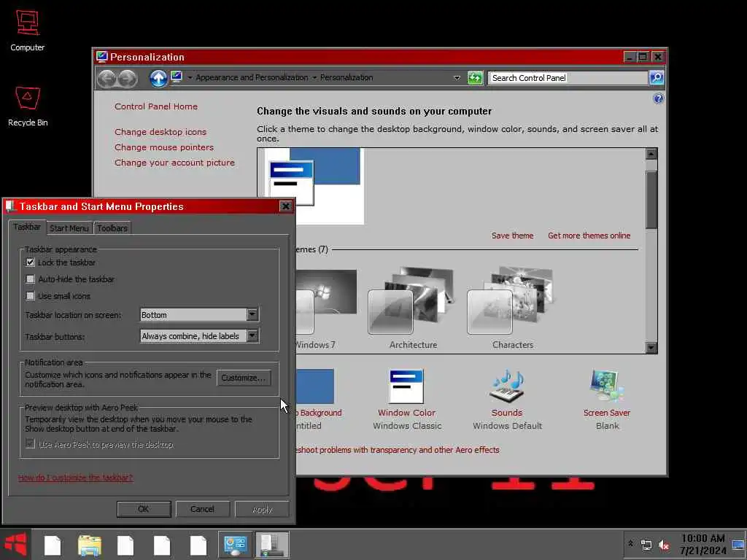Select the Windows 7 theme thumbnail
Image resolution: width=747 pixels, height=560 pixels.
(325, 308)
